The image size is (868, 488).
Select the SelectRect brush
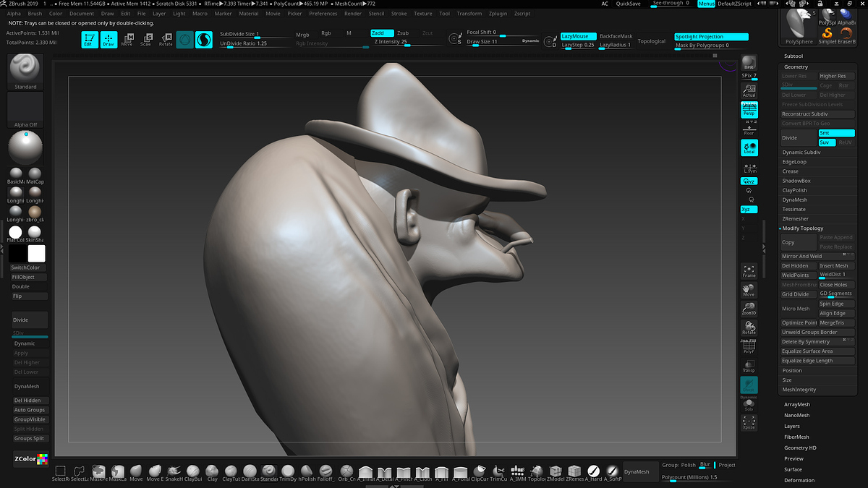pos(61,473)
